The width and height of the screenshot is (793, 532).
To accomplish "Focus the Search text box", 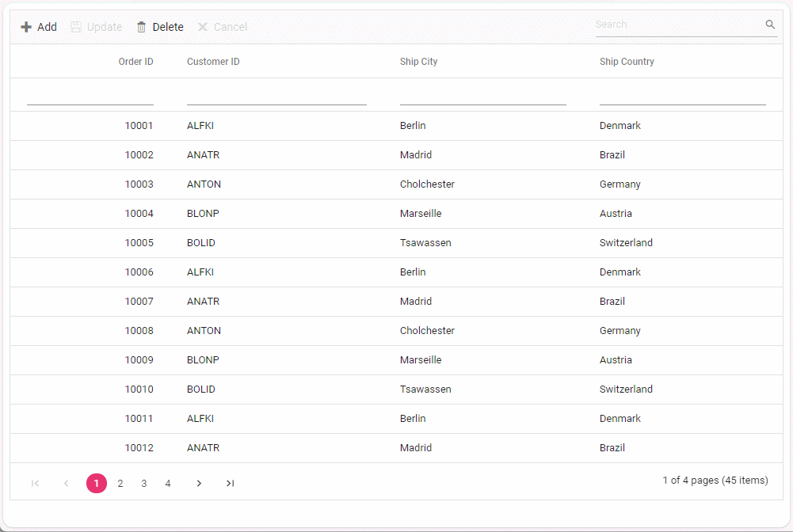I will click(x=677, y=25).
